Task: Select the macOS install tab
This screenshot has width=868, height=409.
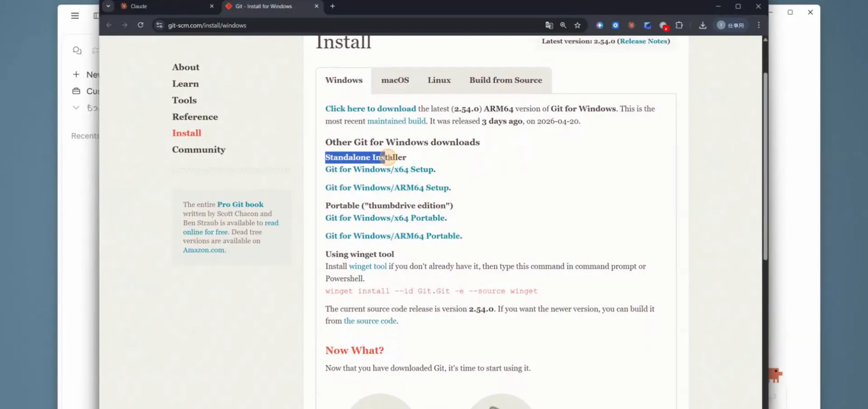Action: 395,80
